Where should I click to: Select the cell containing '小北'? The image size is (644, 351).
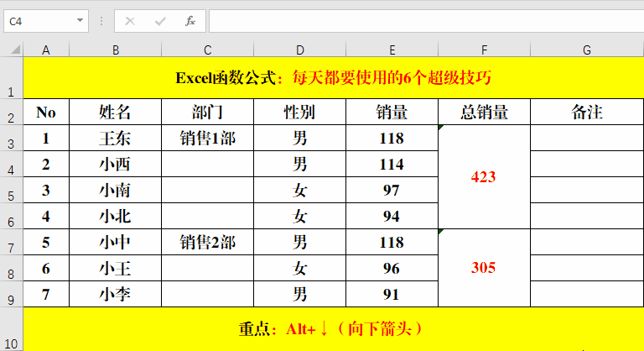point(116,216)
